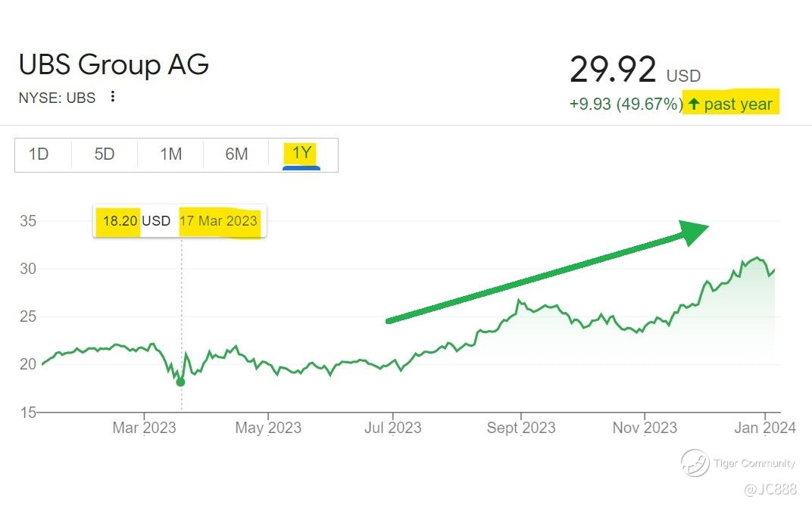812x508 pixels.
Task: Click the 29.92 USD current price
Action: [x=634, y=70]
